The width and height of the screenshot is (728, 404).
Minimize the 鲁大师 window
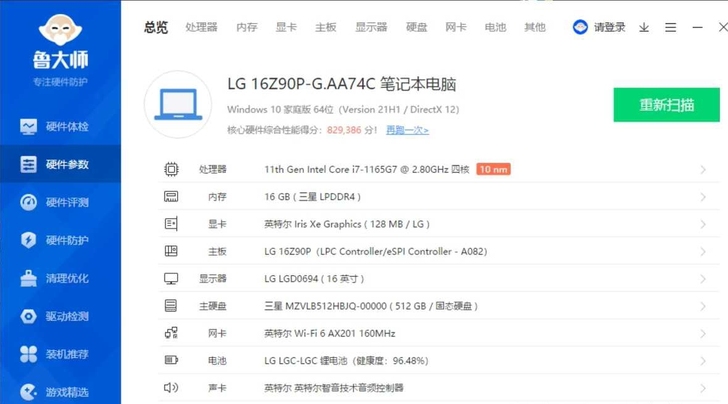[x=697, y=28]
